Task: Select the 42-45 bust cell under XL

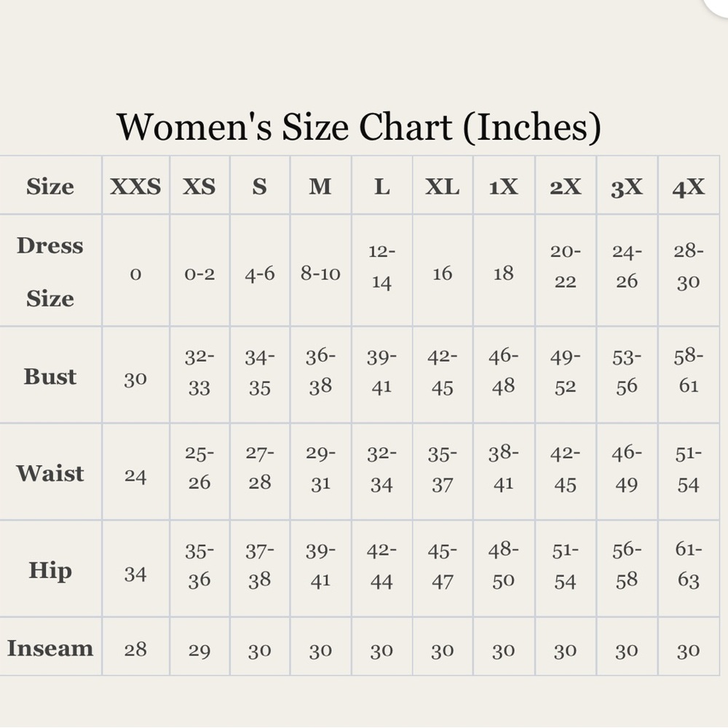Action: pos(443,375)
